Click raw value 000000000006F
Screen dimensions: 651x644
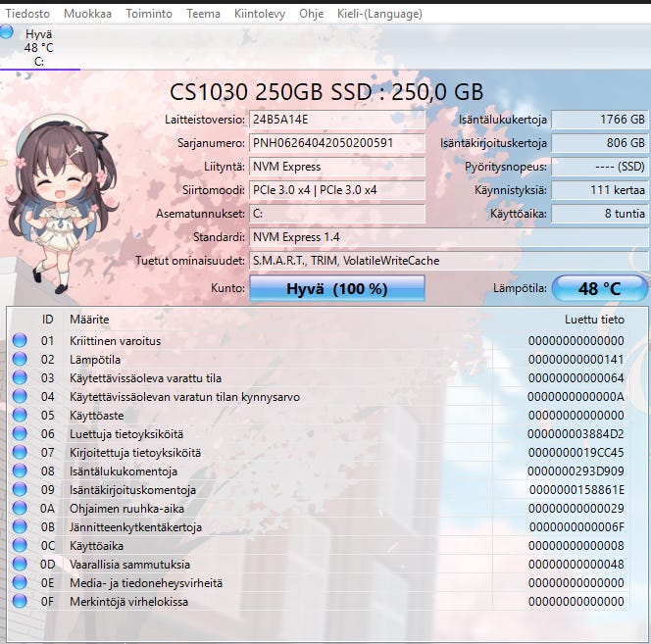(576, 527)
